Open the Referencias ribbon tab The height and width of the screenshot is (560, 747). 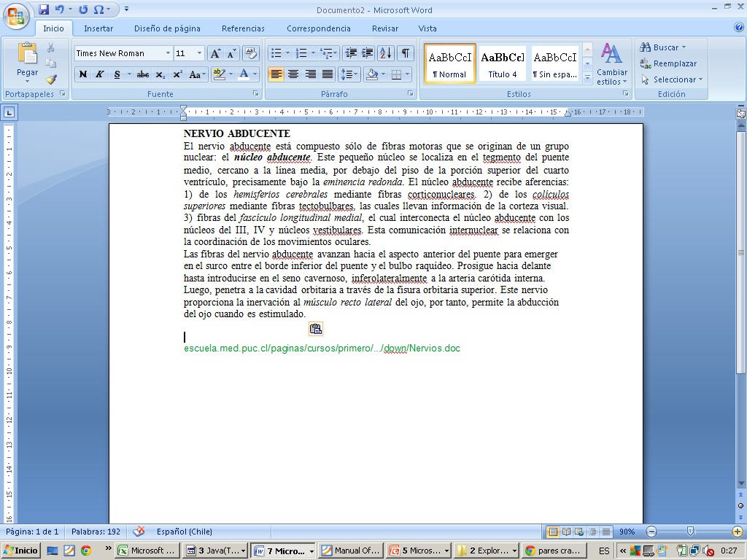click(243, 28)
